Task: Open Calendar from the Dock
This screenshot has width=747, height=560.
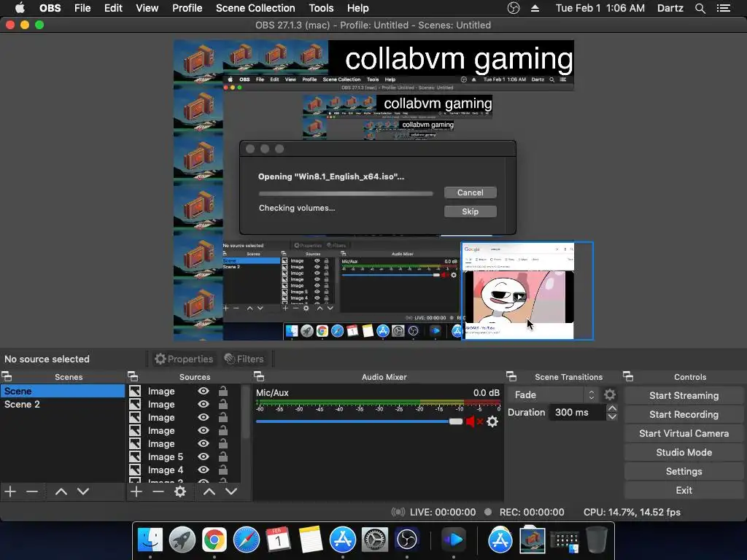Action: pos(278,540)
